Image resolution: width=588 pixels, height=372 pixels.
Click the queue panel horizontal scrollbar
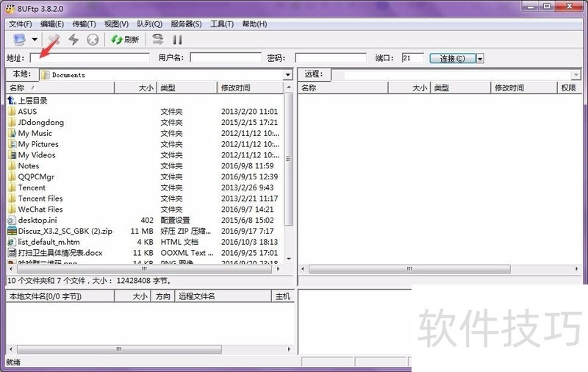coord(119,349)
